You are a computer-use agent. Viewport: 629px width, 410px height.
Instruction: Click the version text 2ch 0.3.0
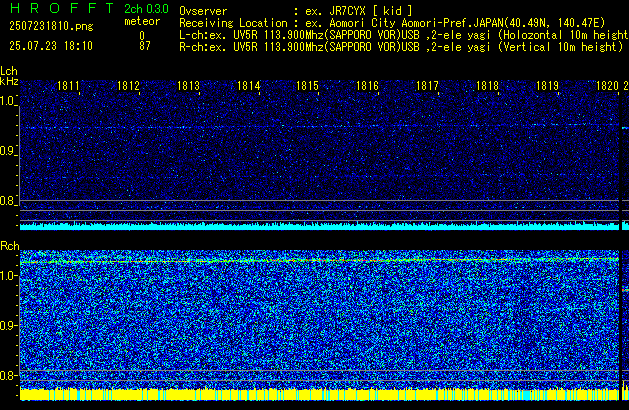(x=146, y=9)
